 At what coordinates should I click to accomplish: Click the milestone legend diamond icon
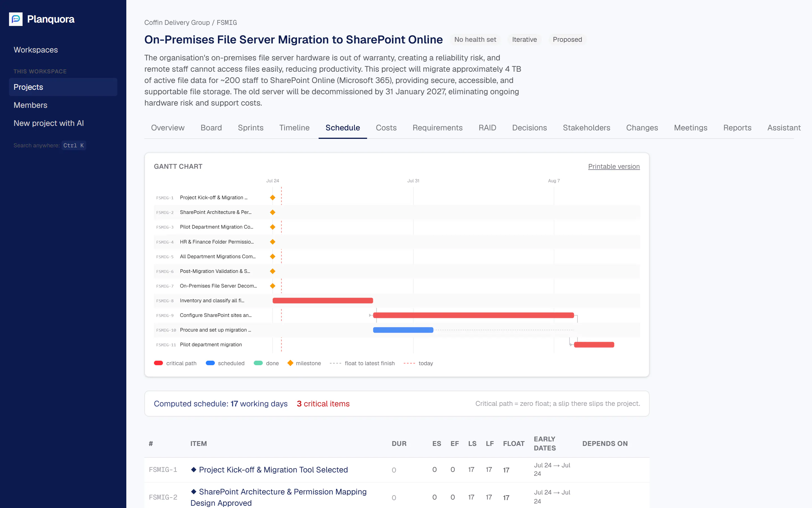290,363
